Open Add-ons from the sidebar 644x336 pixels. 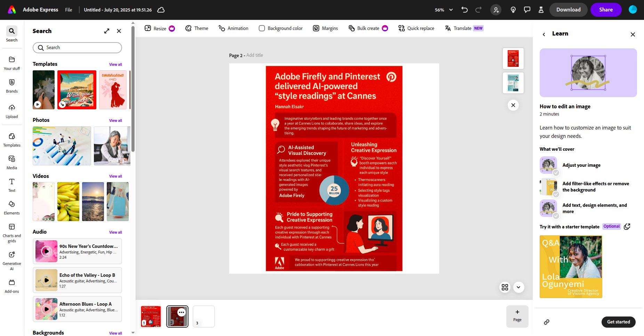[12, 286]
